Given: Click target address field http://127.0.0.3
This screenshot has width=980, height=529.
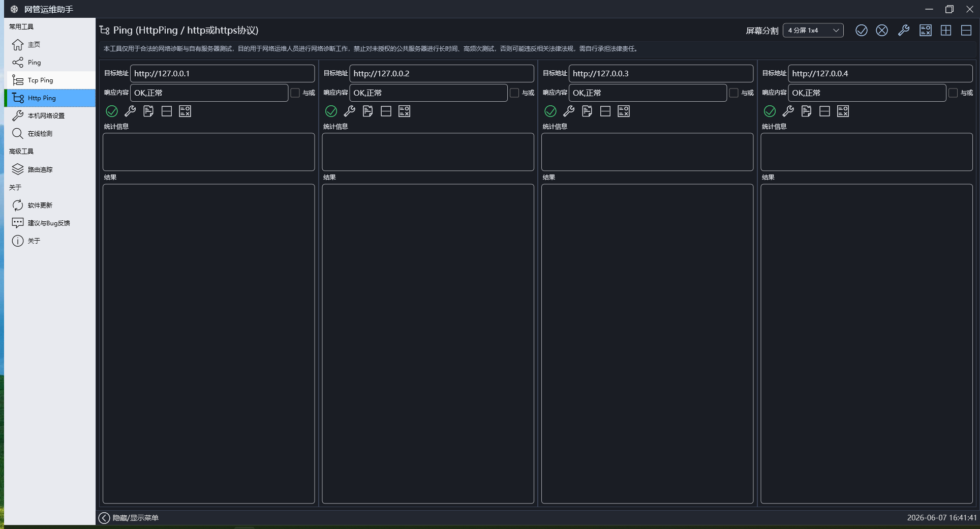Looking at the screenshot, I should 661,73.
